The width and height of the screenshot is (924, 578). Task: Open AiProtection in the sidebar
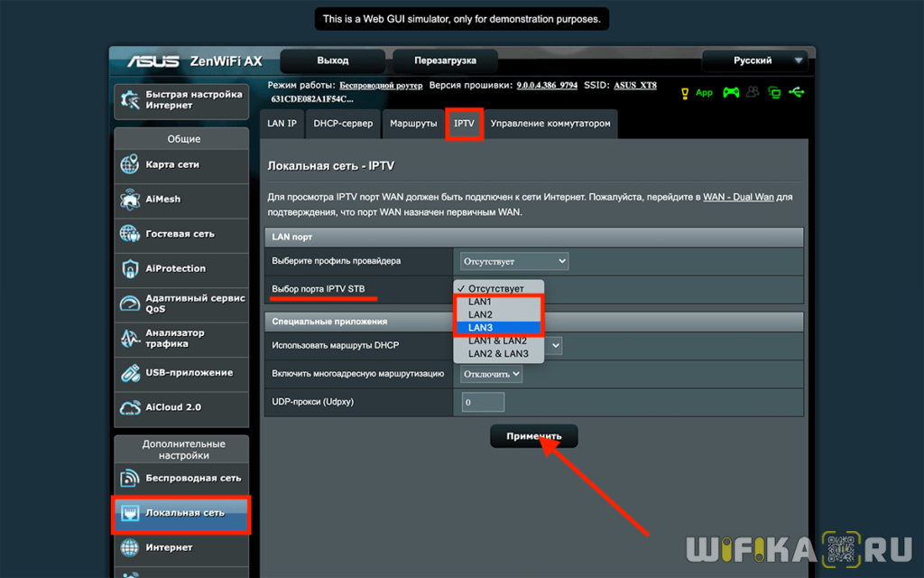pos(180,268)
